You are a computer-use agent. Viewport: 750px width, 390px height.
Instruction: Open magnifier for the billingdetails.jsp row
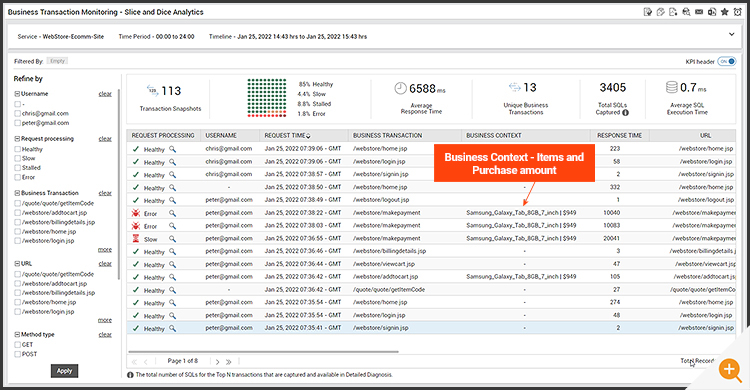click(172, 252)
